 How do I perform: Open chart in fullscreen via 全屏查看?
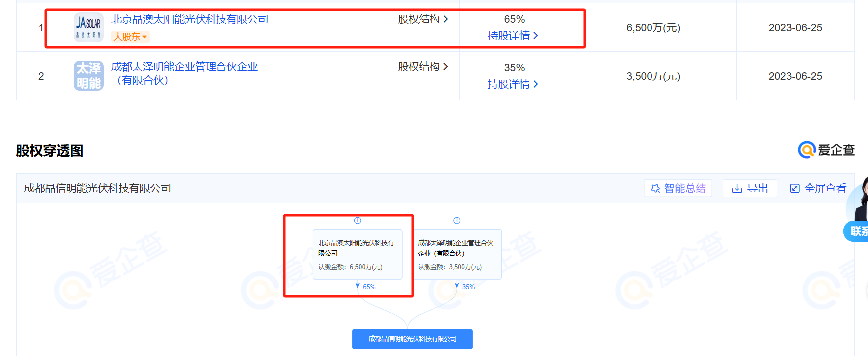(818, 188)
